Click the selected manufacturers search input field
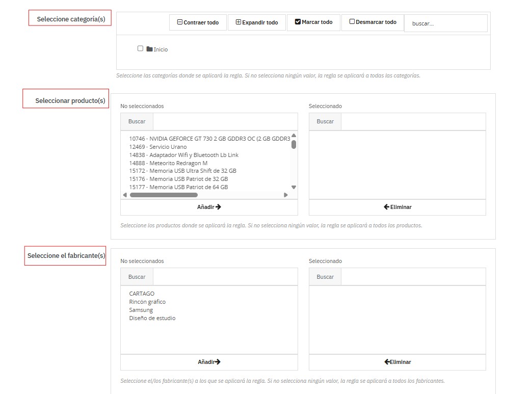 click(413, 277)
